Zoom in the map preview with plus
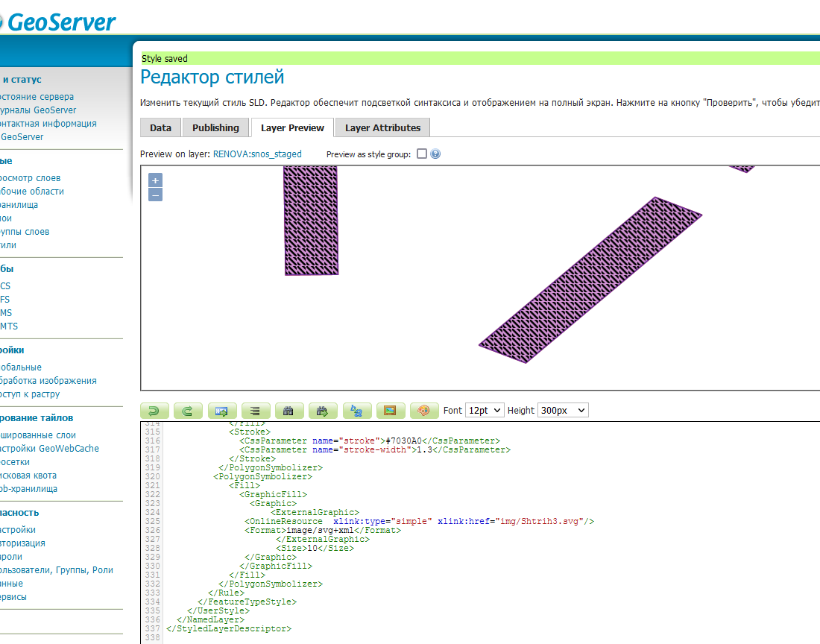Image resolution: width=820 pixels, height=644 pixels. pos(155,180)
